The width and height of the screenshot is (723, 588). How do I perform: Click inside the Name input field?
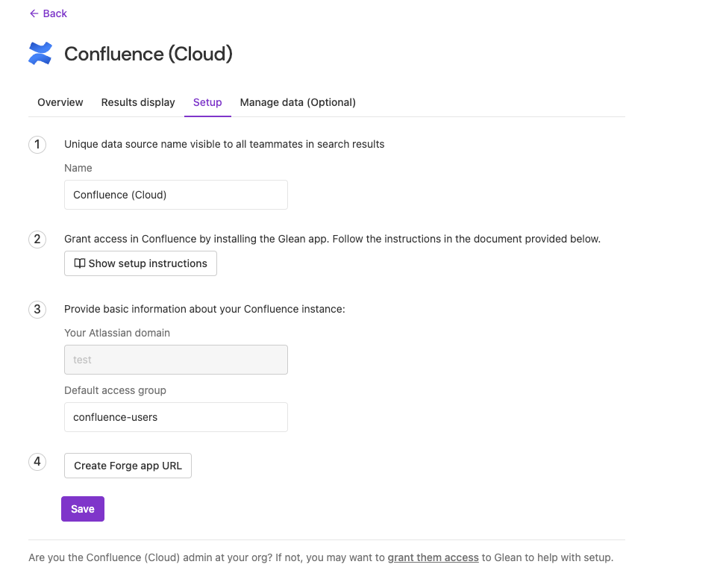click(x=176, y=195)
